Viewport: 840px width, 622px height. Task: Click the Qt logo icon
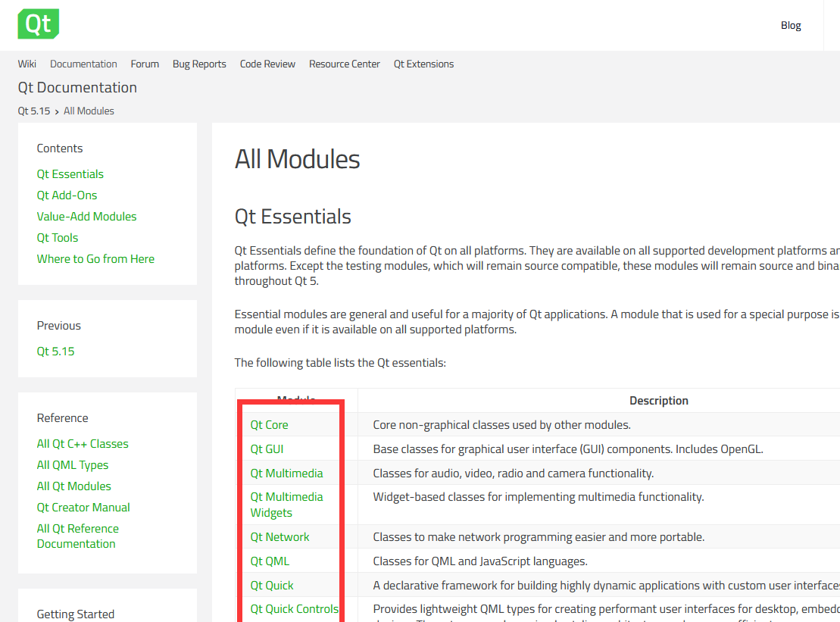38,23
